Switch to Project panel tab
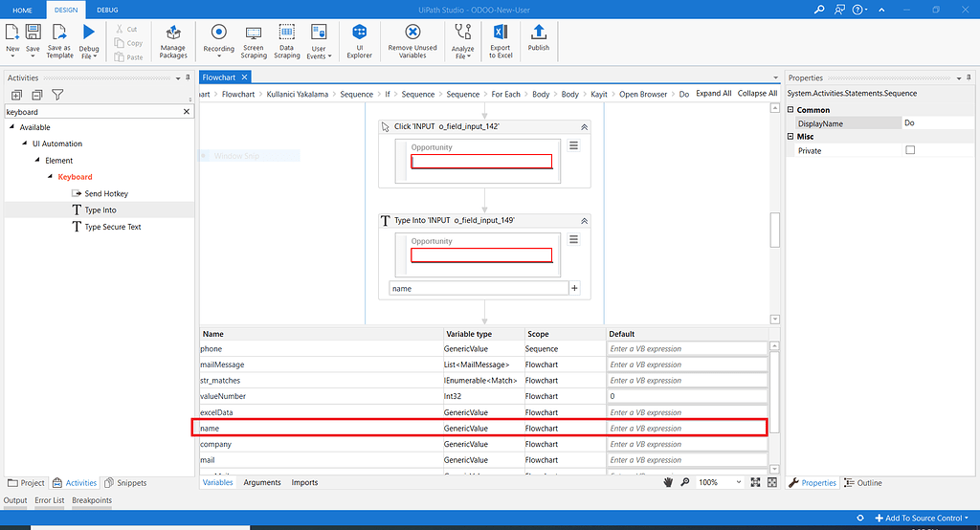 coord(26,483)
